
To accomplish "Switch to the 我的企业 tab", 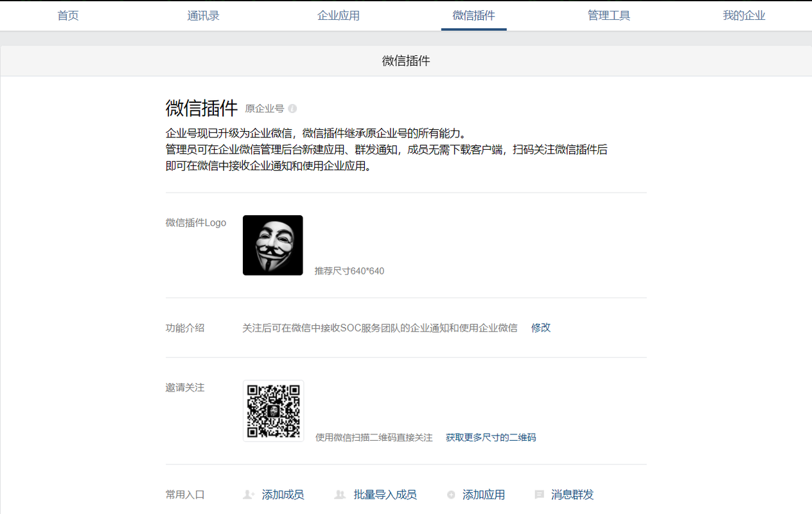I will (744, 15).
